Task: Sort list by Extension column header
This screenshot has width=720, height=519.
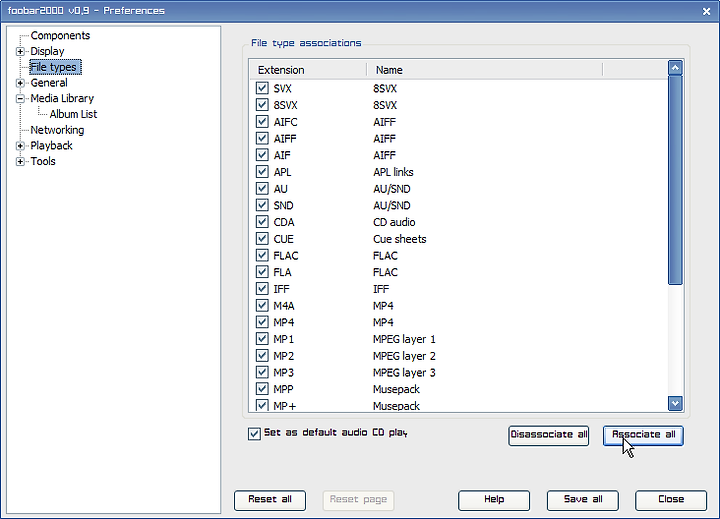Action: [308, 70]
